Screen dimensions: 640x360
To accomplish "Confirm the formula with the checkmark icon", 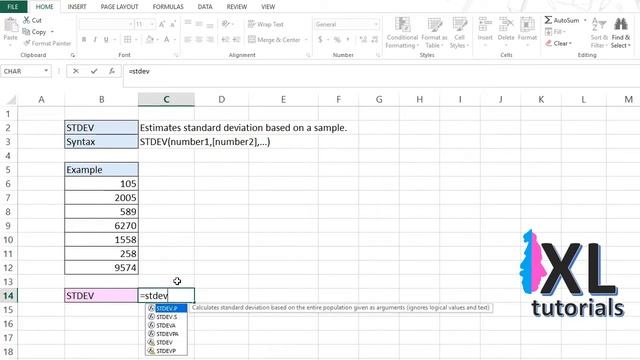I will click(x=94, y=71).
